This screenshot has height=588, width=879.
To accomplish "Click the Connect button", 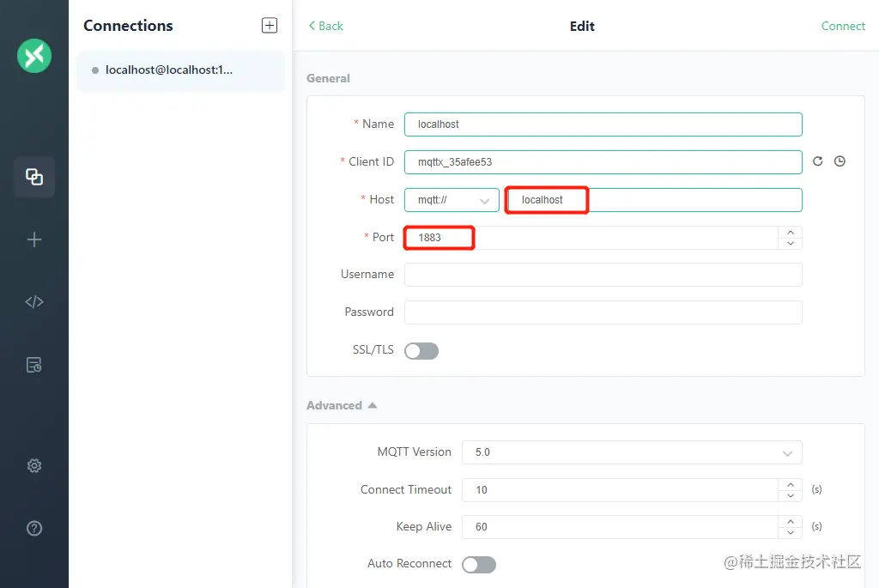I will (x=843, y=26).
